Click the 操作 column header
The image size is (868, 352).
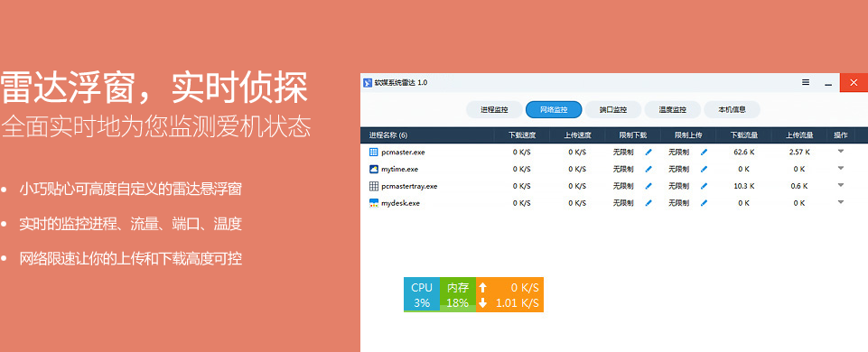point(840,135)
